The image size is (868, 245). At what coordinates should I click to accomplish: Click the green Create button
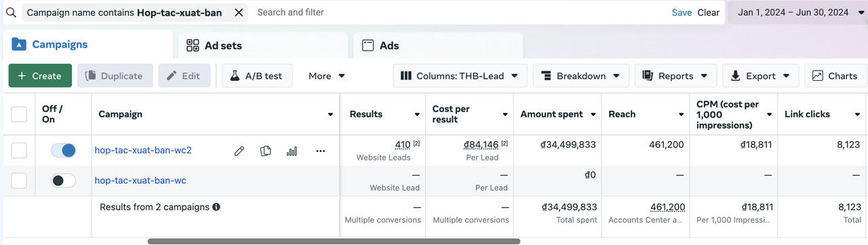[40, 76]
